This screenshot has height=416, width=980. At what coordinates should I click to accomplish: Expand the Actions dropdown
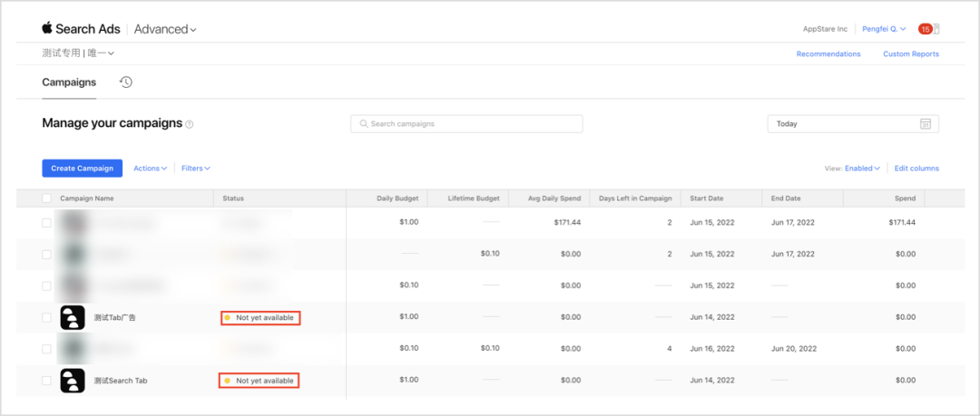[x=150, y=169]
